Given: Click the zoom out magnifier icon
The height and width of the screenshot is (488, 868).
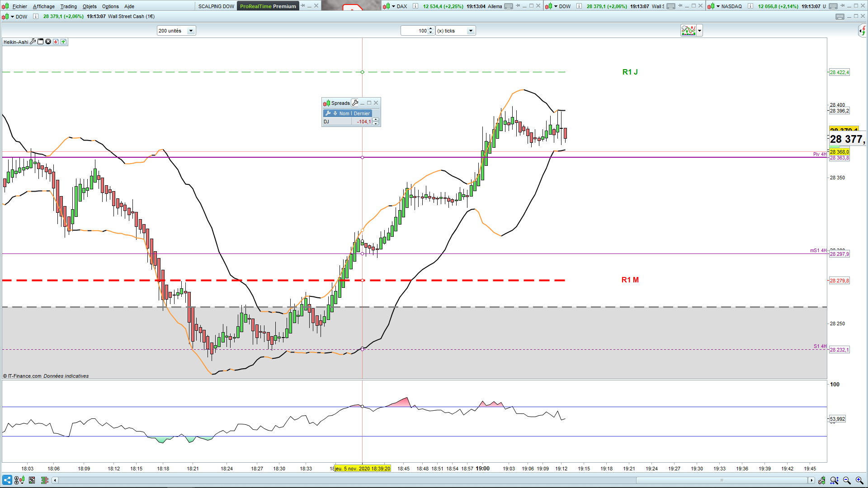Looking at the screenshot, I should point(847,480).
